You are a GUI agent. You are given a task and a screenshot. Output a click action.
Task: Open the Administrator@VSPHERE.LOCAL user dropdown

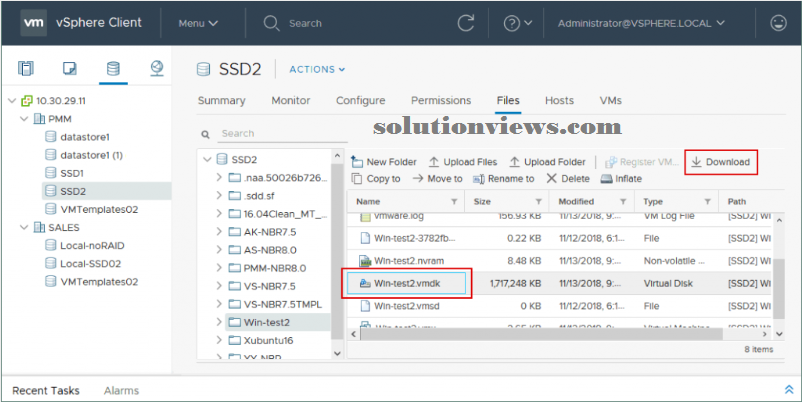tap(641, 23)
